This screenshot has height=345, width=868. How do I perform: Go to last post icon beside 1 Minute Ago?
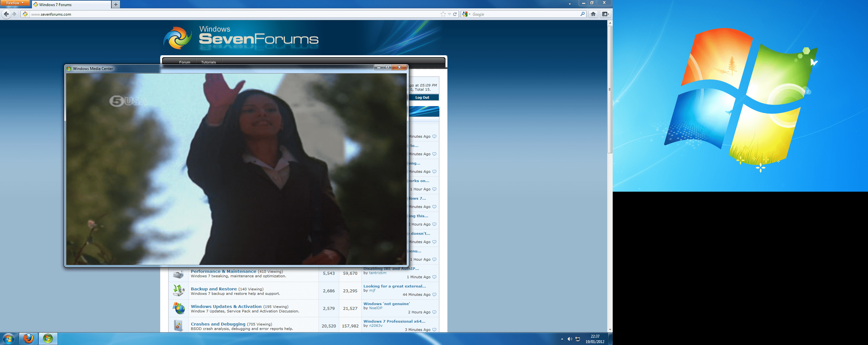[434, 277]
